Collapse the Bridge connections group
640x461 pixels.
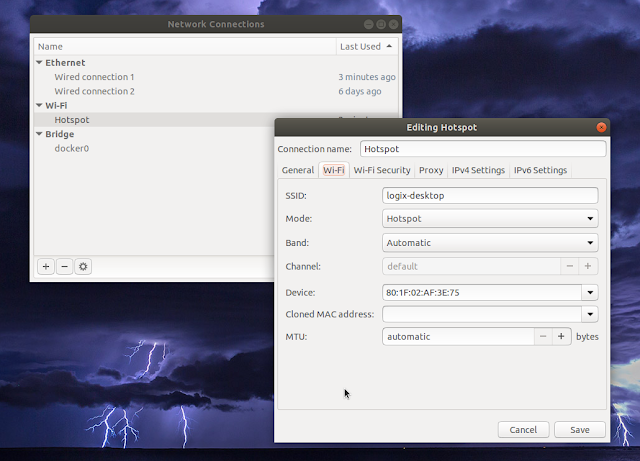[x=40, y=134]
